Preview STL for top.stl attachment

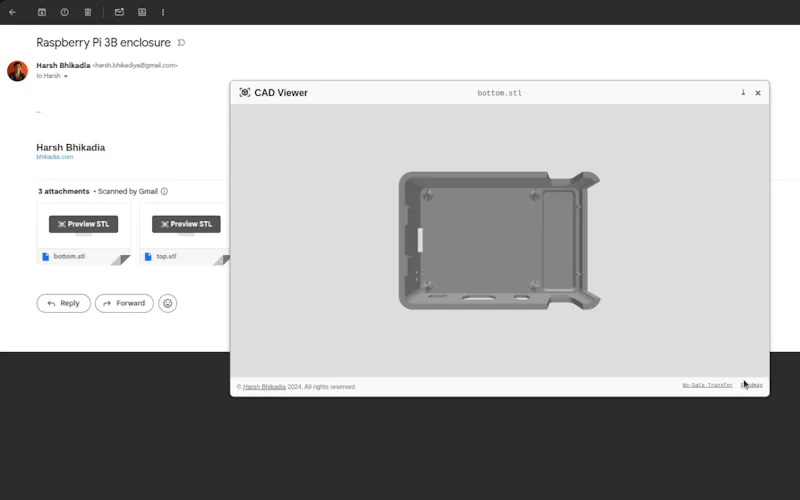(186, 224)
